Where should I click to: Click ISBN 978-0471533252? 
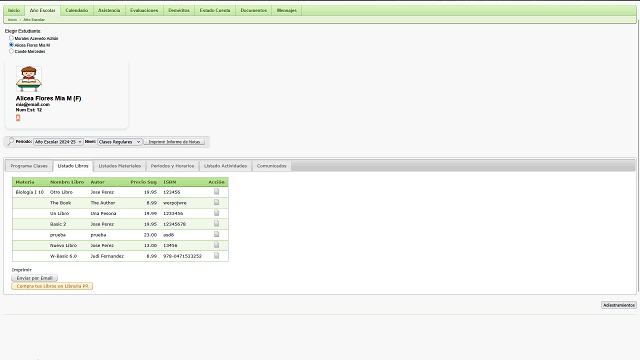pos(182,256)
